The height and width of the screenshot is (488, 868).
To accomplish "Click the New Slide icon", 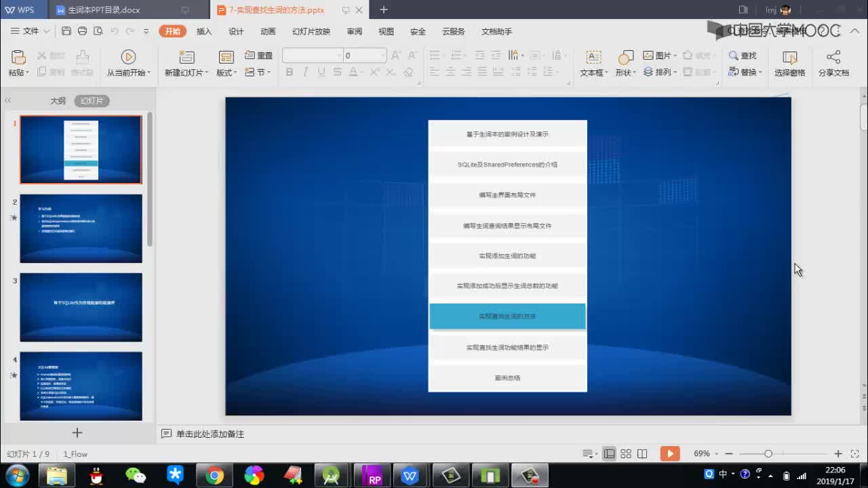I will click(186, 57).
